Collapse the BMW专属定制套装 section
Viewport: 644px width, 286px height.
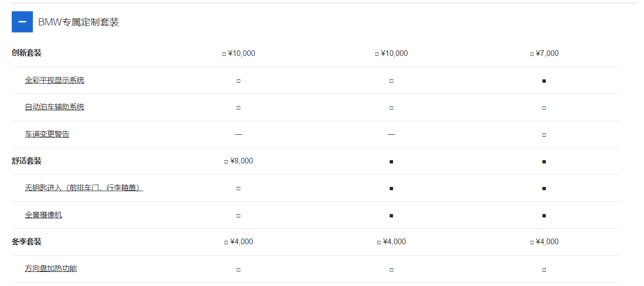coord(22,22)
